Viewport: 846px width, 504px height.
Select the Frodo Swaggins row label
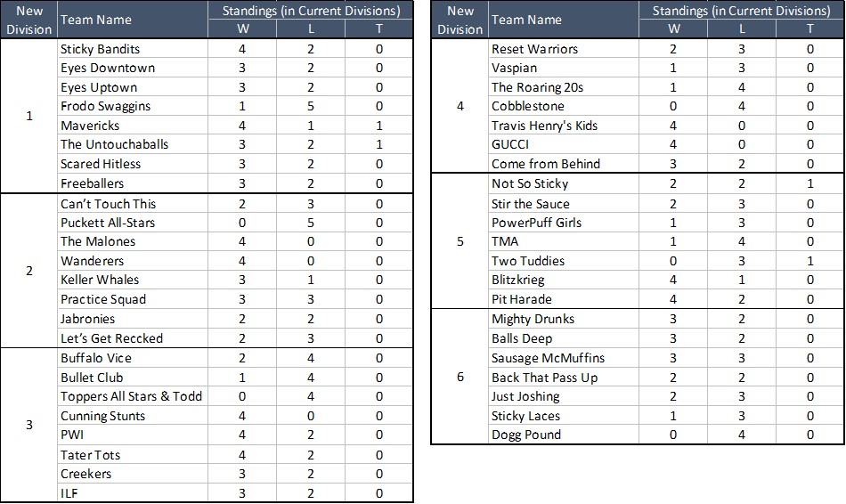point(105,106)
